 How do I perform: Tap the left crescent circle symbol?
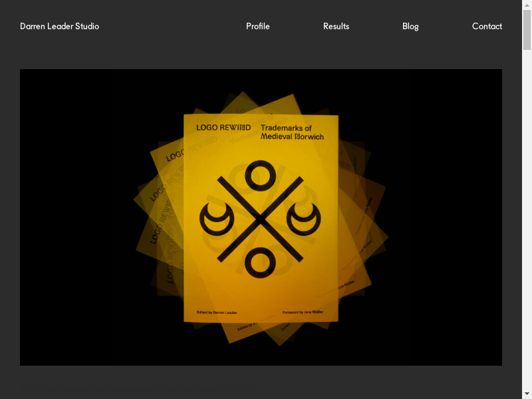click(x=217, y=219)
